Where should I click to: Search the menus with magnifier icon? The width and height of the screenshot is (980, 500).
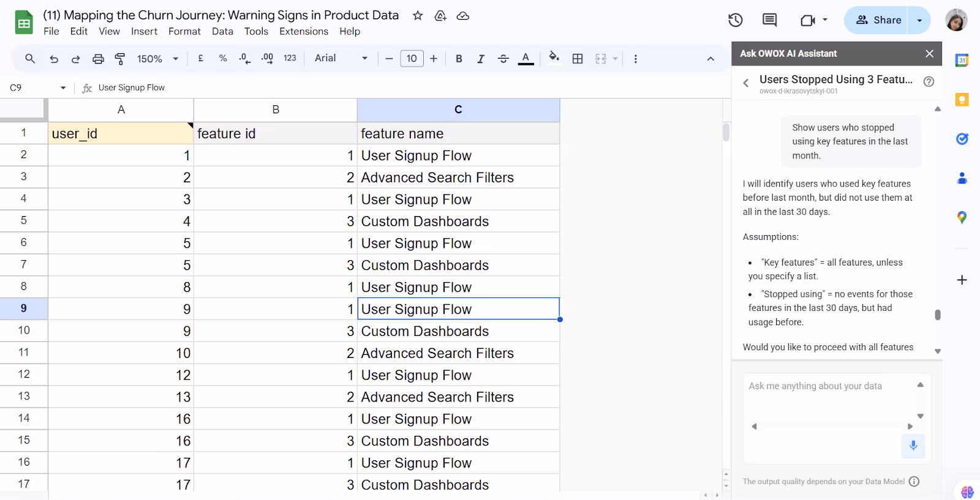click(30, 59)
